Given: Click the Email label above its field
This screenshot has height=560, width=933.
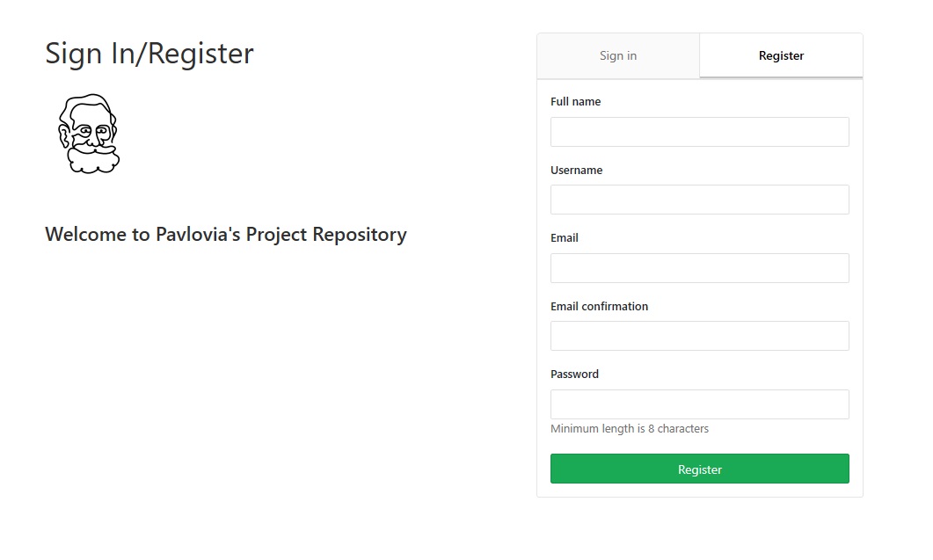Looking at the screenshot, I should point(565,238).
